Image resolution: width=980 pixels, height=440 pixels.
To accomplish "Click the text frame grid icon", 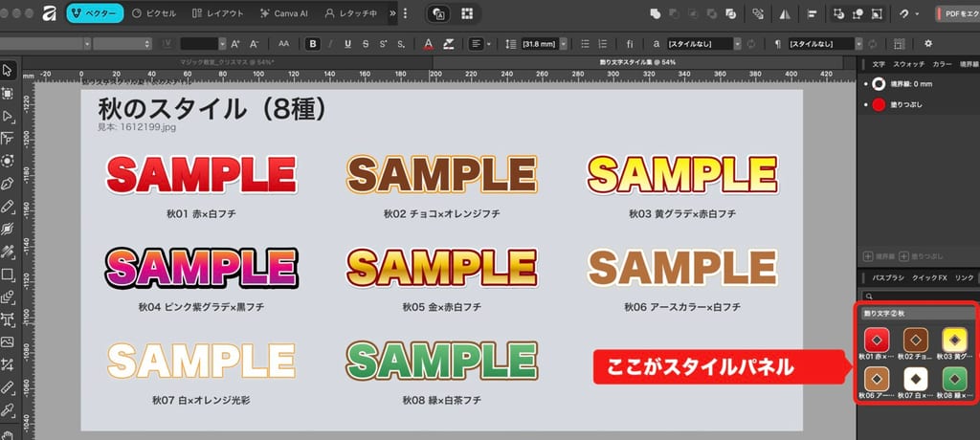I will tap(900, 44).
